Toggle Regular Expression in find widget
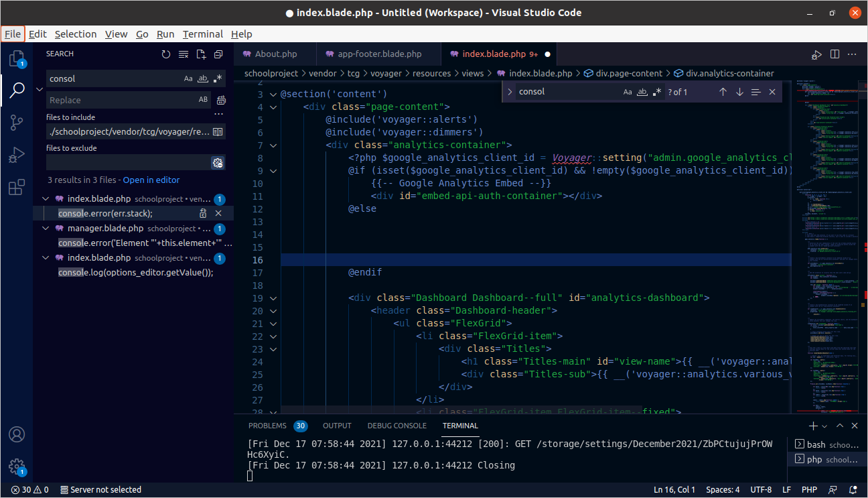The width and height of the screenshot is (868, 498). pyautogui.click(x=657, y=92)
